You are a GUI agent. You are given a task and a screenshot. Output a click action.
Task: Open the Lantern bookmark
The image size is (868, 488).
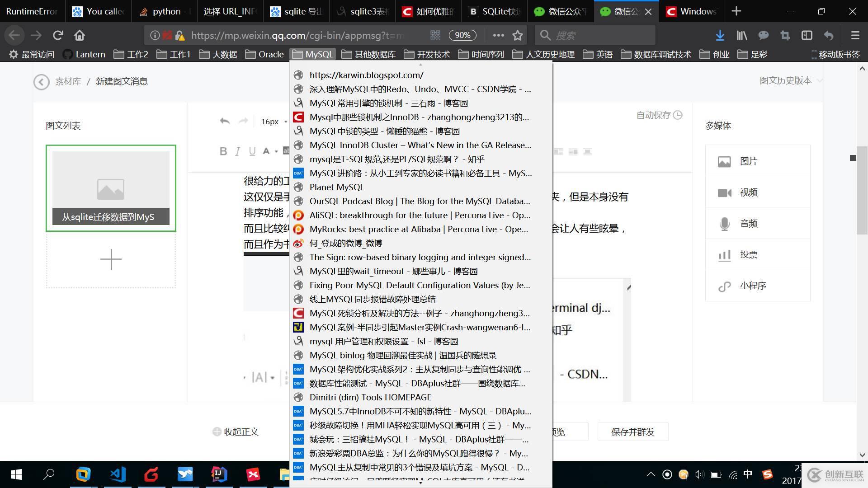[84, 54]
